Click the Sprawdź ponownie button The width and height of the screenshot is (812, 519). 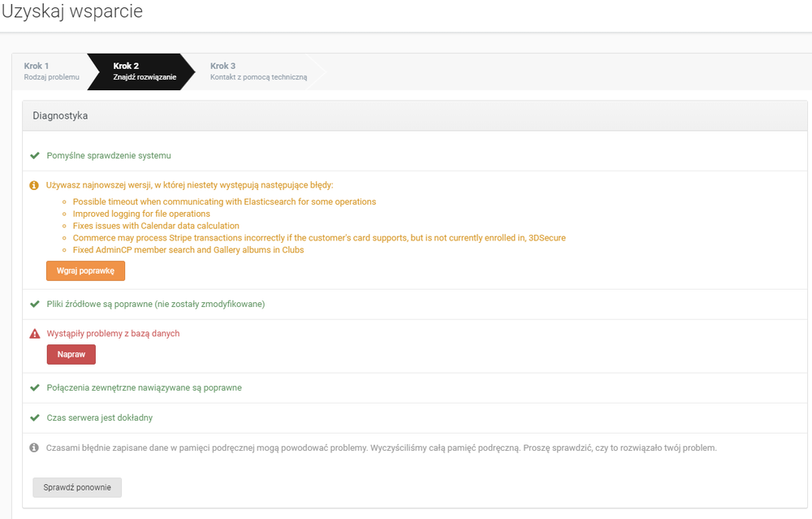77,487
